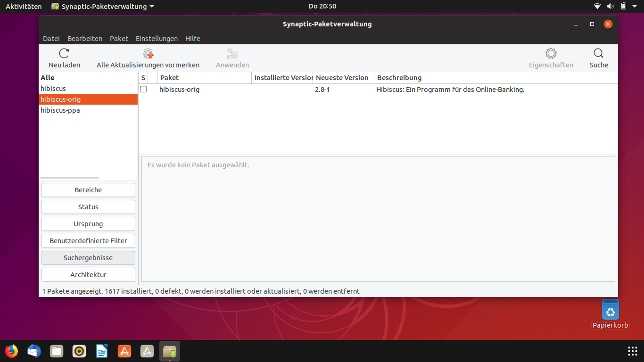Open the Hilfe menu
Image resolution: width=644 pixels, height=362 pixels.
tap(193, 39)
